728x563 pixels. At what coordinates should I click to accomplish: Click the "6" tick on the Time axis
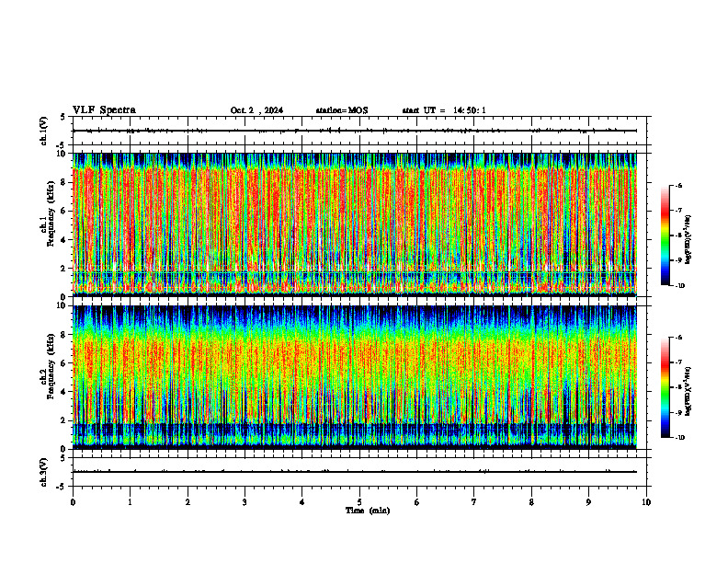point(417,502)
